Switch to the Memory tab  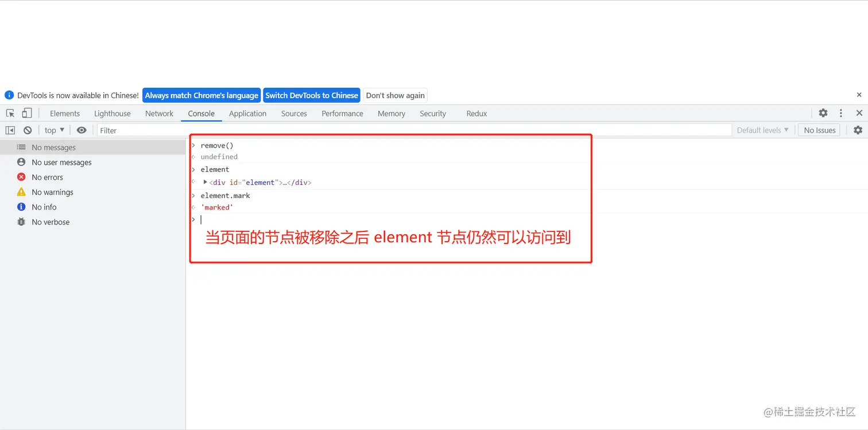pyautogui.click(x=392, y=114)
